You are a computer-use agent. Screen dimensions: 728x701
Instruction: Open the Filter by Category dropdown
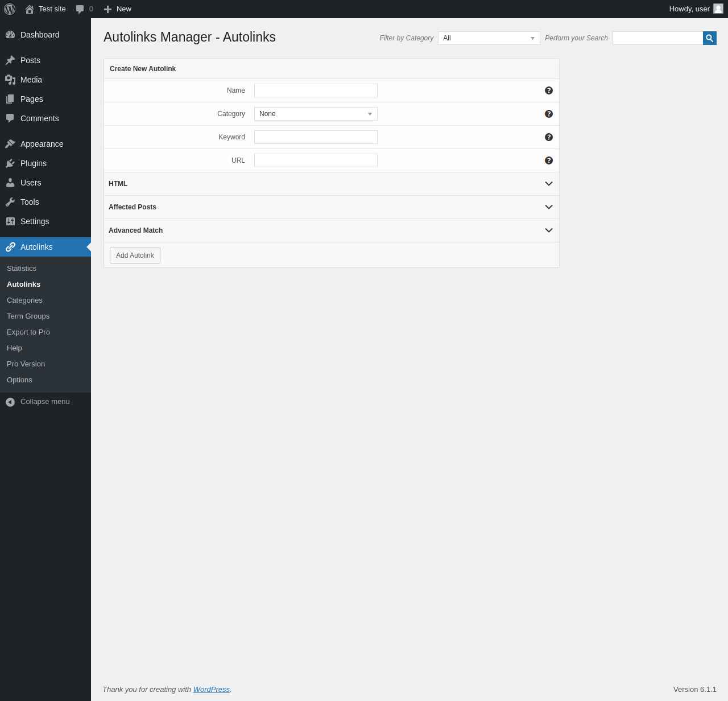point(489,38)
